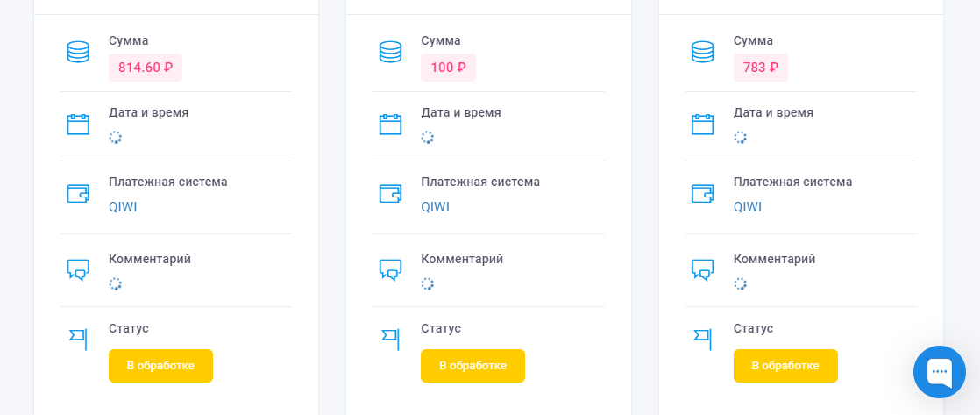Select the 100 ₽ amount badge
This screenshot has height=415, width=980.
pos(448,68)
